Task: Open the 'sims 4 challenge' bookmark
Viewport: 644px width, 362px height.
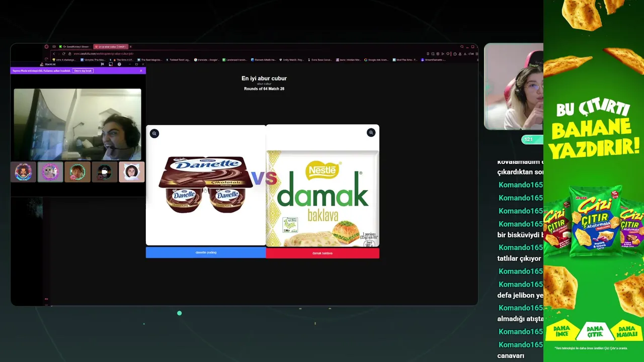Action: [64, 60]
